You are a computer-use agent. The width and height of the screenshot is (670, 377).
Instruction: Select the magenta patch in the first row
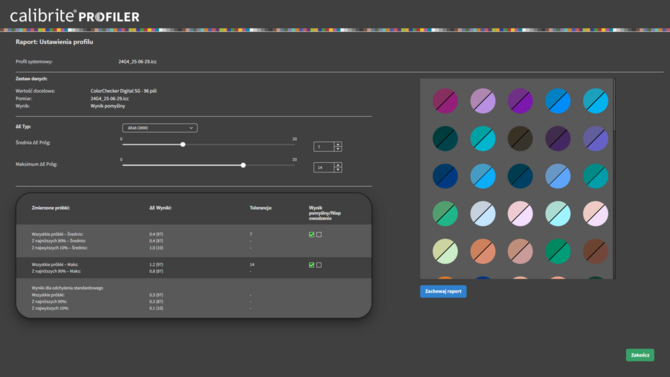click(x=445, y=101)
